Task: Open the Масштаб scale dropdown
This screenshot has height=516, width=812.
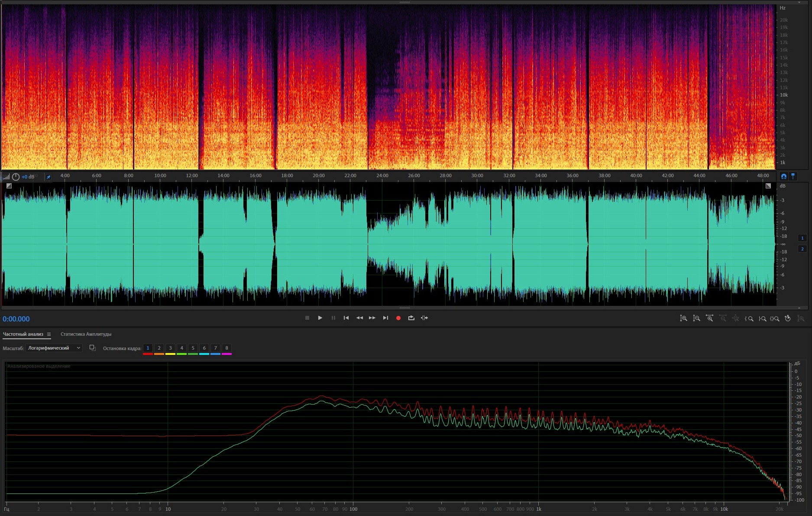Action: coord(54,348)
